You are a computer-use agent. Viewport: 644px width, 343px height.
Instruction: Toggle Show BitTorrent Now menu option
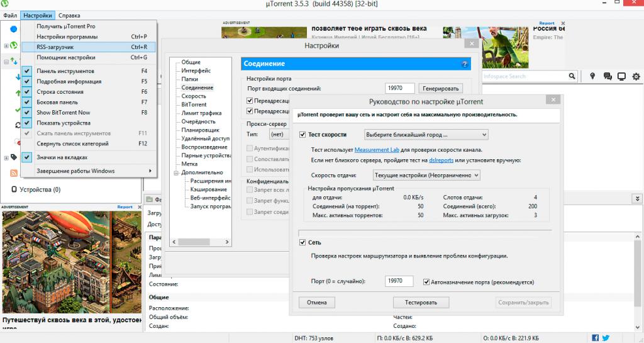pos(89,112)
